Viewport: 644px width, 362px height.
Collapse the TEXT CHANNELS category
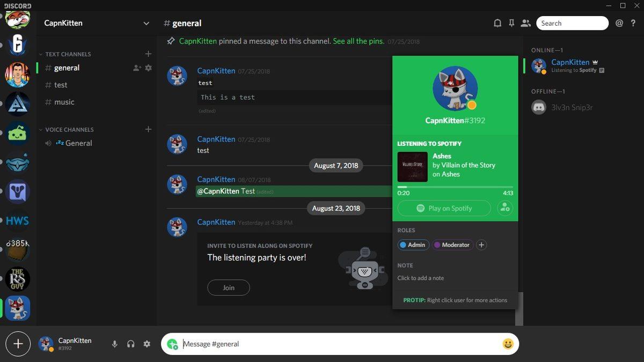41,54
